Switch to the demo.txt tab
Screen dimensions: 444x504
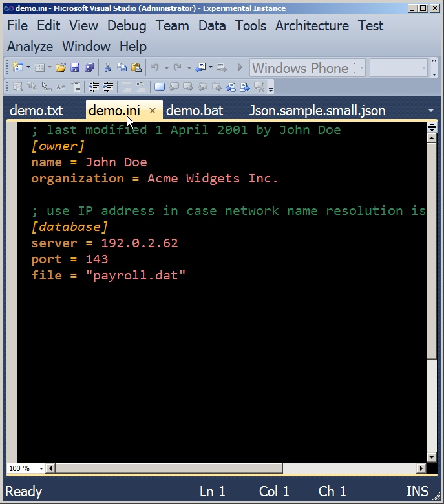[x=36, y=111]
